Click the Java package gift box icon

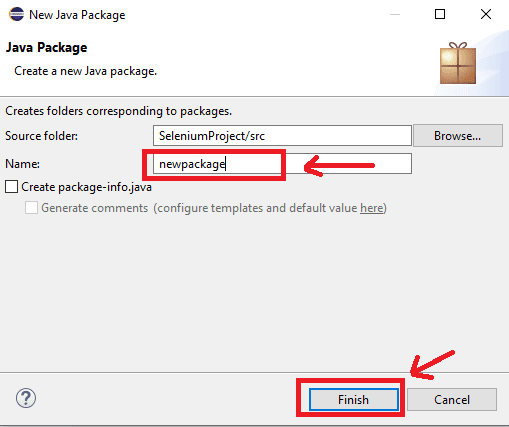tap(458, 63)
